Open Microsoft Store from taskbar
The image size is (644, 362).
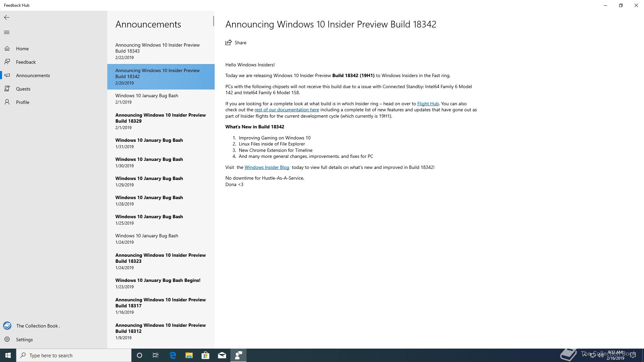click(x=205, y=355)
